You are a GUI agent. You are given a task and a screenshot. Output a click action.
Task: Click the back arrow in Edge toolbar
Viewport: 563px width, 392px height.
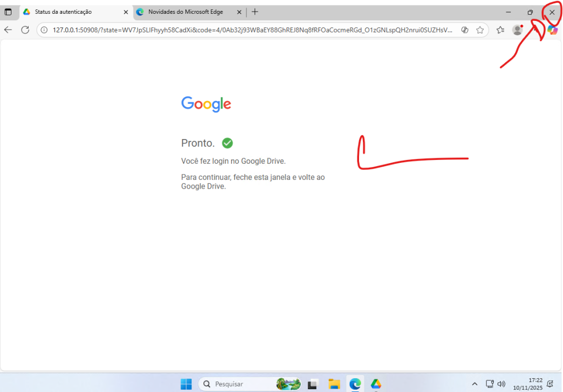(8, 30)
